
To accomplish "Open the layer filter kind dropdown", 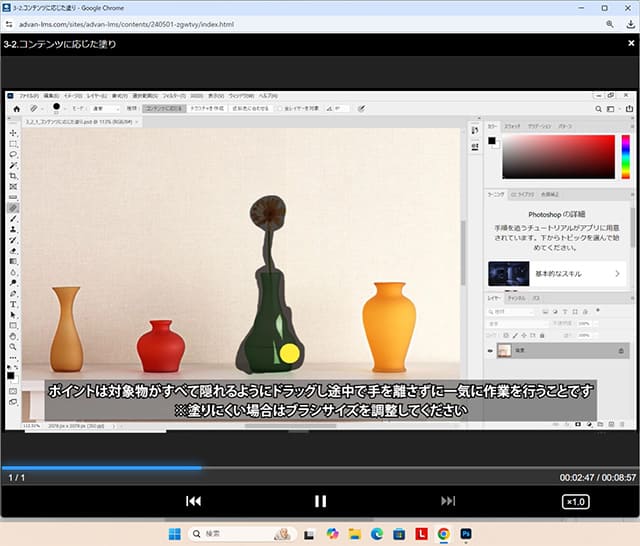I will click(x=510, y=312).
